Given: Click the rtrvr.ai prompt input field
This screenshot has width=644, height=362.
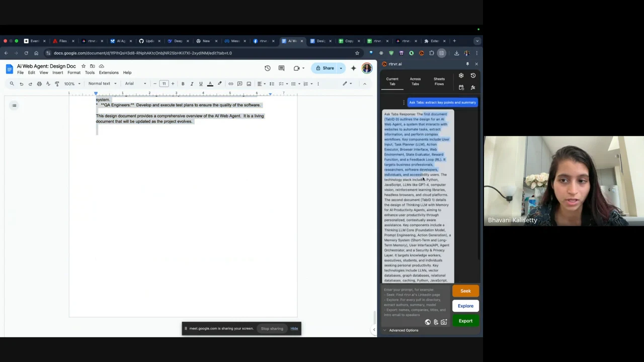Looking at the screenshot, I should pos(416,303).
